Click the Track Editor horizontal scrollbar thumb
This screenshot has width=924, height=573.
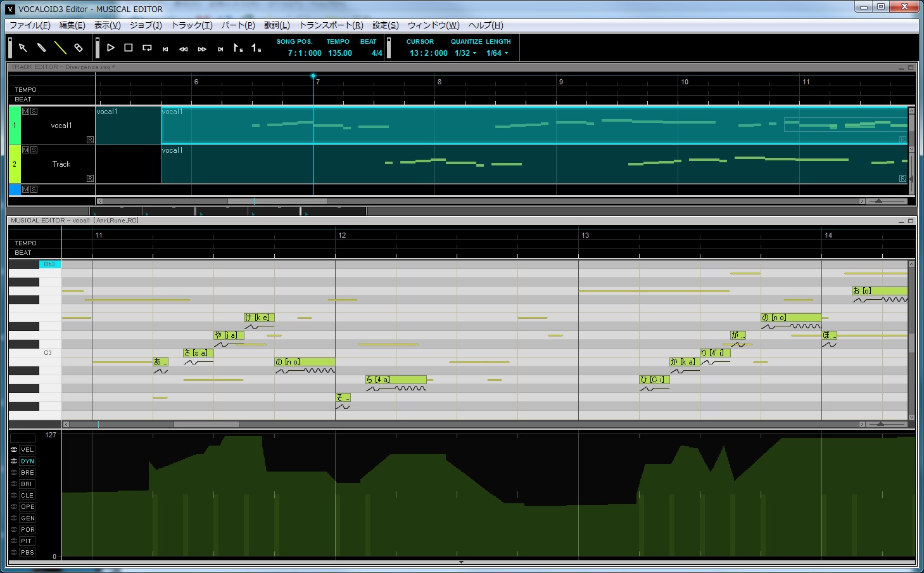(277, 201)
